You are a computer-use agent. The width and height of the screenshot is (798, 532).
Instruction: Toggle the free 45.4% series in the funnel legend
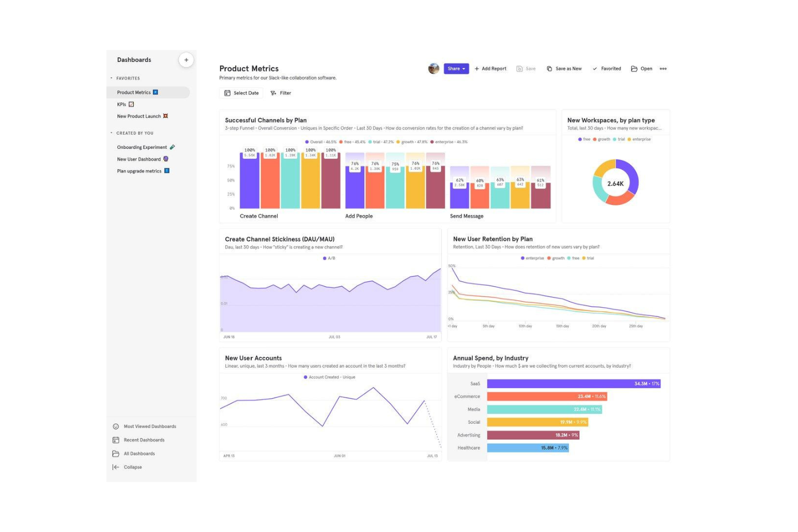click(352, 142)
